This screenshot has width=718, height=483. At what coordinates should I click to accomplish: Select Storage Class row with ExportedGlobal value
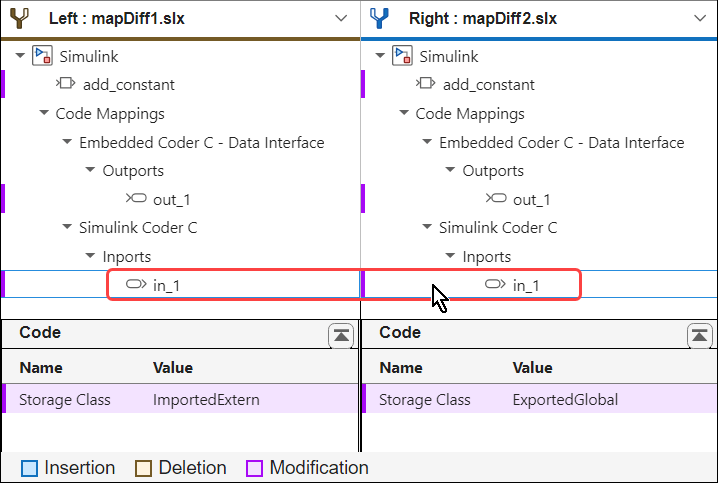538,400
